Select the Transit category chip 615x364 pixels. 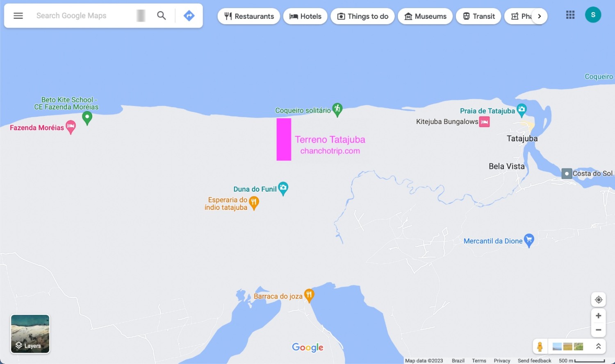tap(478, 16)
